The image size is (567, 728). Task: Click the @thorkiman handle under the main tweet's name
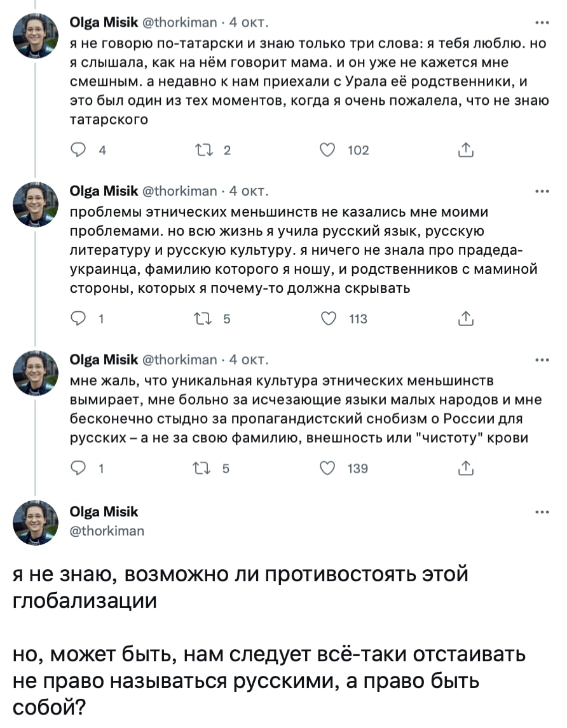pos(106,530)
